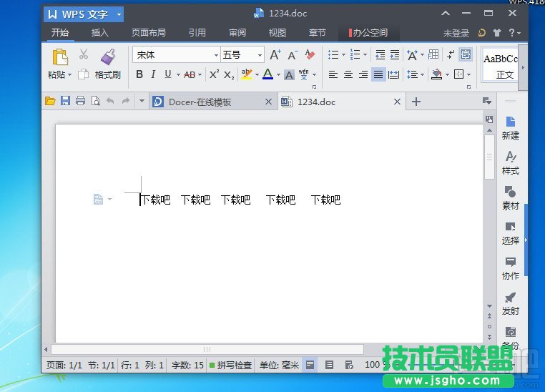Viewport: 545px width, 392px height.
Task: Open the Select (选择) sidebar panel
Action: (x=510, y=233)
